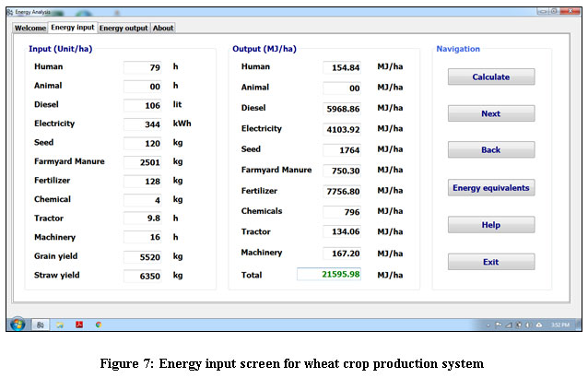This screenshot has width=588, height=378.
Task: Click the Windows Start button
Action: coord(18,325)
